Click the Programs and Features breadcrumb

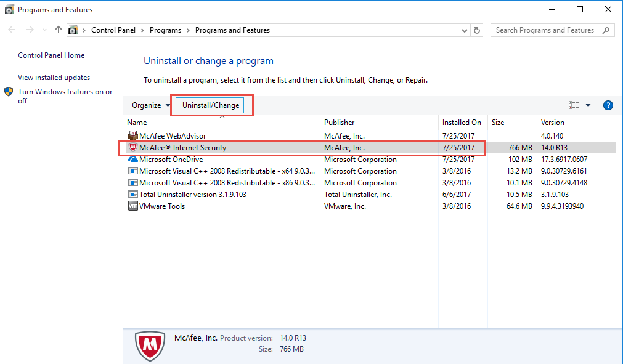(232, 30)
